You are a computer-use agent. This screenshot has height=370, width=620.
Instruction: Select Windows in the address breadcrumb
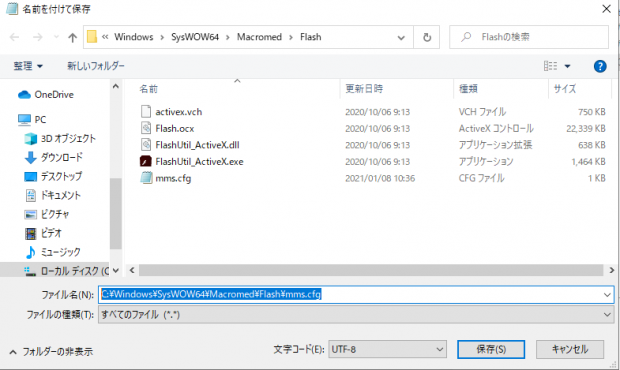[134, 37]
